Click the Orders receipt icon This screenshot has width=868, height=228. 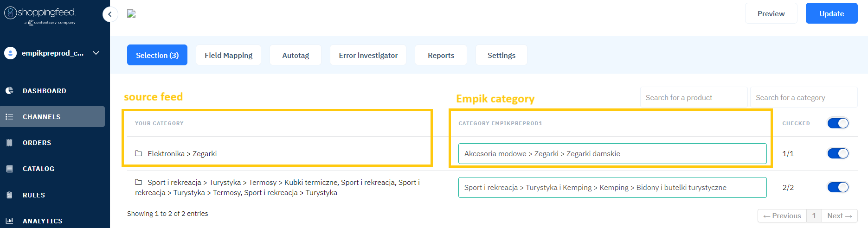click(x=9, y=143)
